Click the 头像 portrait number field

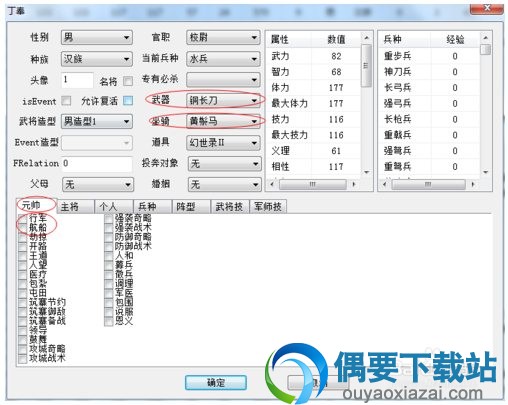[77, 80]
